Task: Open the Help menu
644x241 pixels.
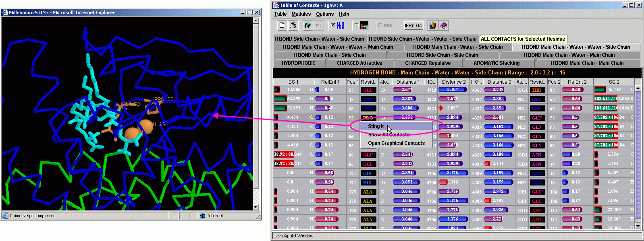Action: [344, 14]
